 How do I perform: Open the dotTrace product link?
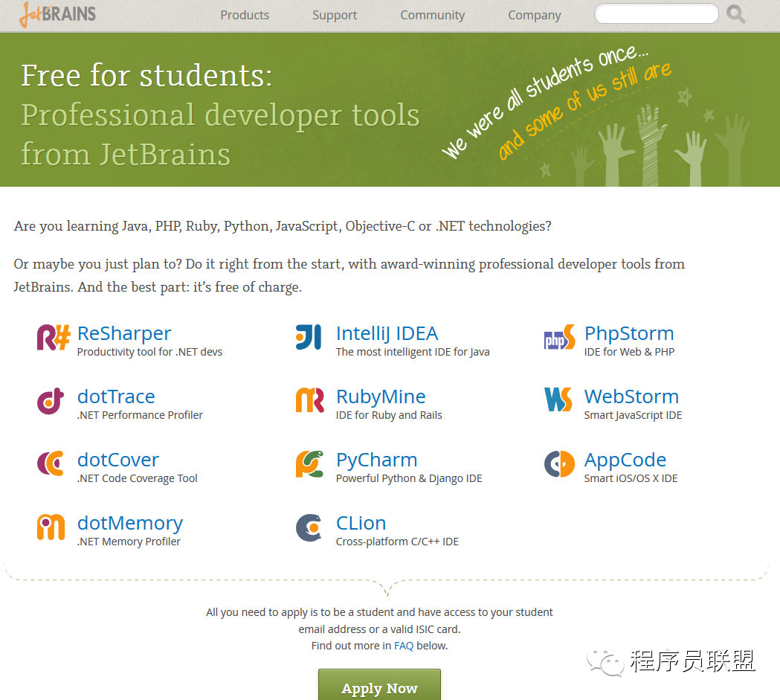117,396
